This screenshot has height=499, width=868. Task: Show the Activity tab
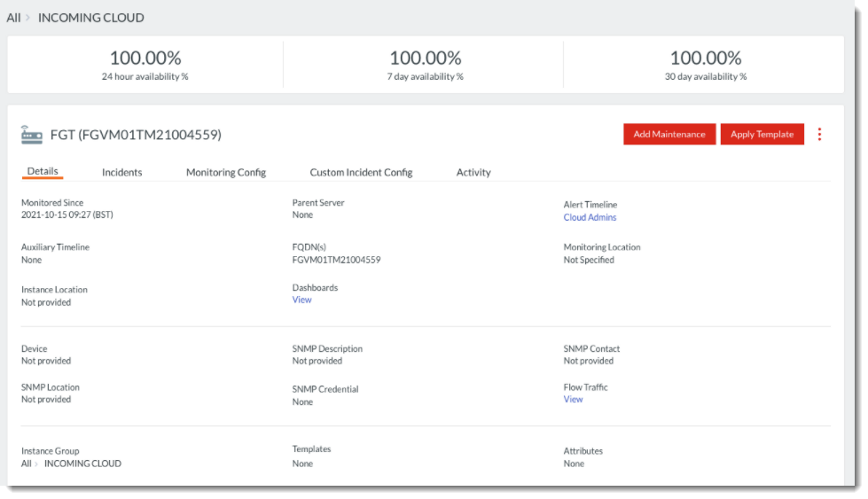coord(473,173)
